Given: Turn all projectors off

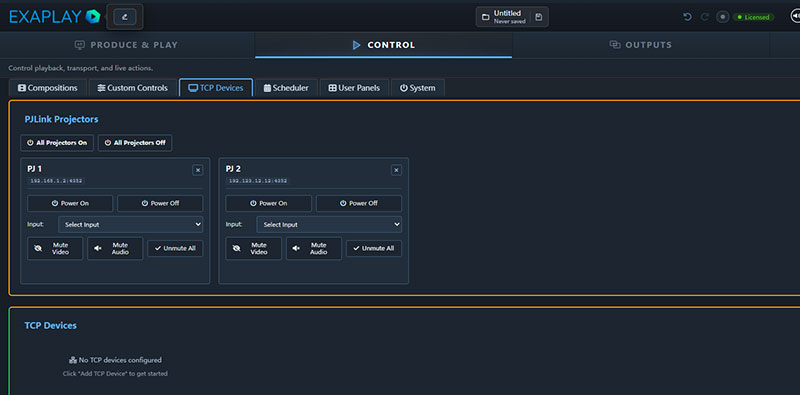Looking at the screenshot, I should [135, 143].
